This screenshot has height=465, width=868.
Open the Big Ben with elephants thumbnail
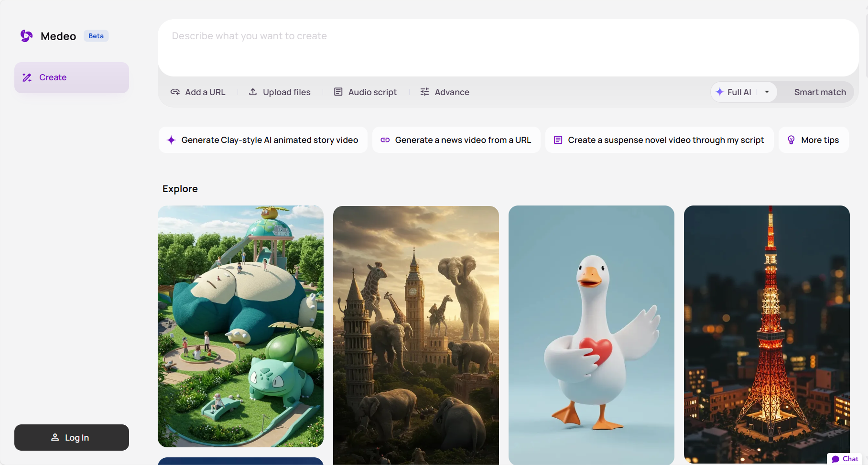(416, 335)
